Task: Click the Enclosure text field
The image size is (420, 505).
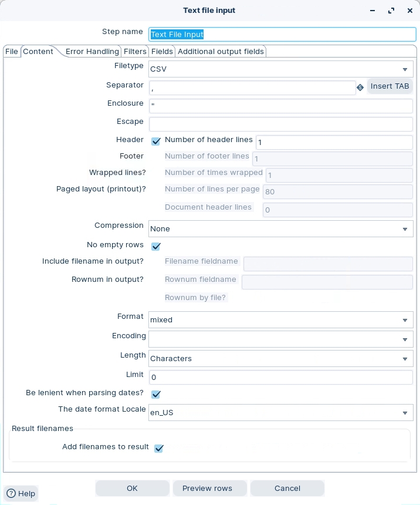Action: pos(280,106)
